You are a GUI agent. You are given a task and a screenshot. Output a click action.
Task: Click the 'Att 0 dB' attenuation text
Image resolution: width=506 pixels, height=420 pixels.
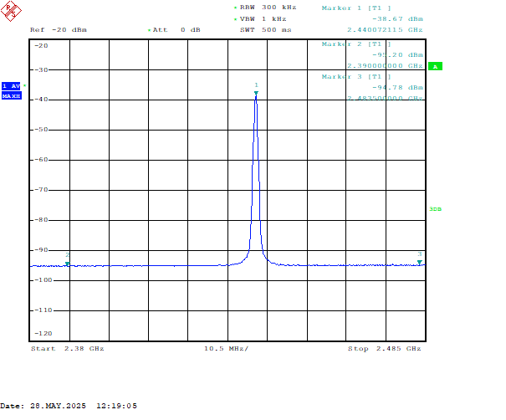click(176, 30)
